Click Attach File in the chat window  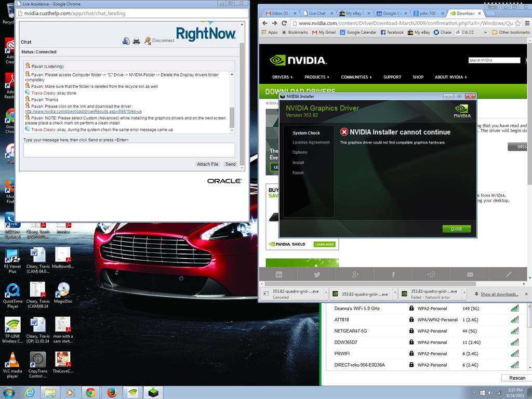(208, 164)
